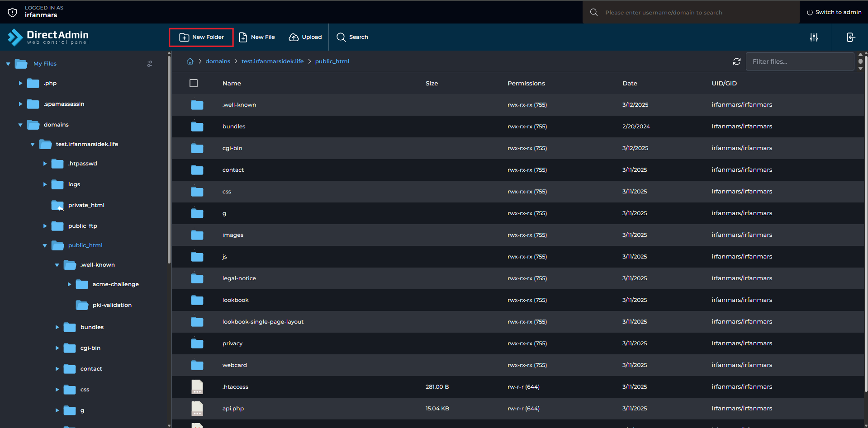Click the logout icon at top right
868x428 pixels.
[x=850, y=38]
